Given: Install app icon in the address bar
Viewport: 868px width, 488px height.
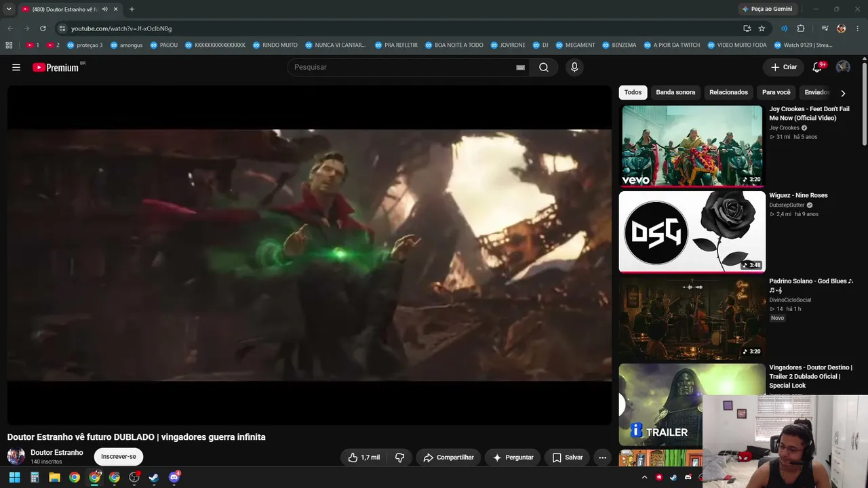Looking at the screenshot, I should [747, 28].
